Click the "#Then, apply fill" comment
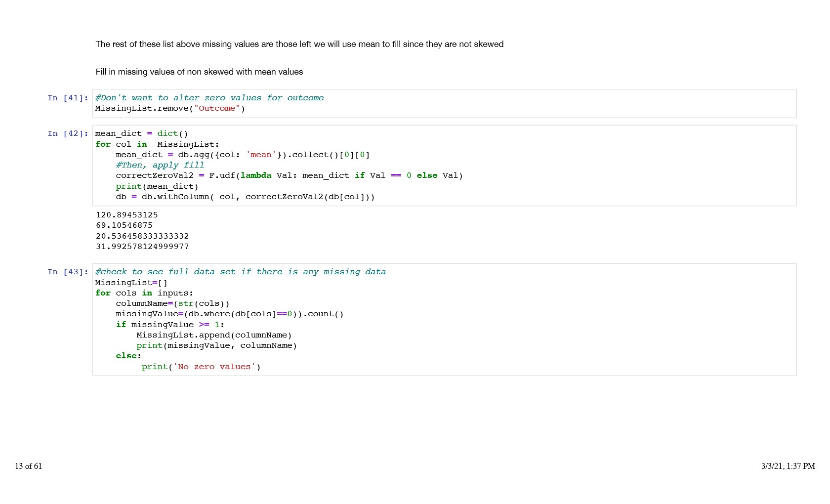This screenshot has width=830, height=504. (160, 165)
